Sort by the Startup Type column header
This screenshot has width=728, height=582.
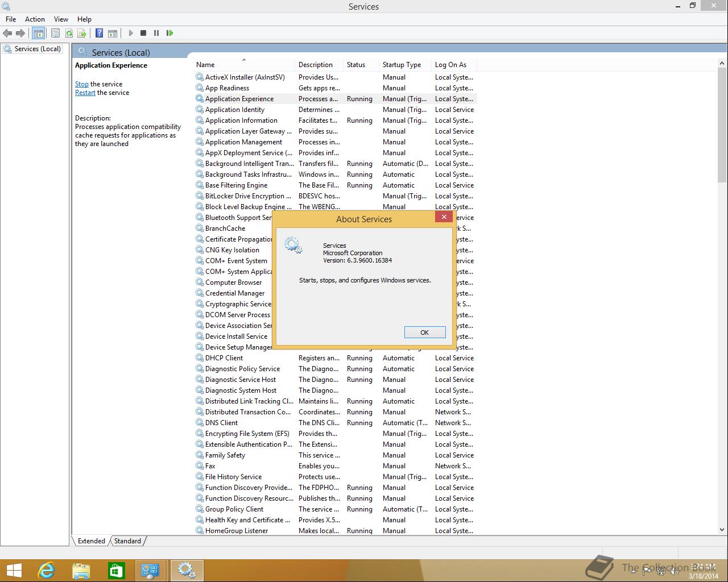point(406,65)
